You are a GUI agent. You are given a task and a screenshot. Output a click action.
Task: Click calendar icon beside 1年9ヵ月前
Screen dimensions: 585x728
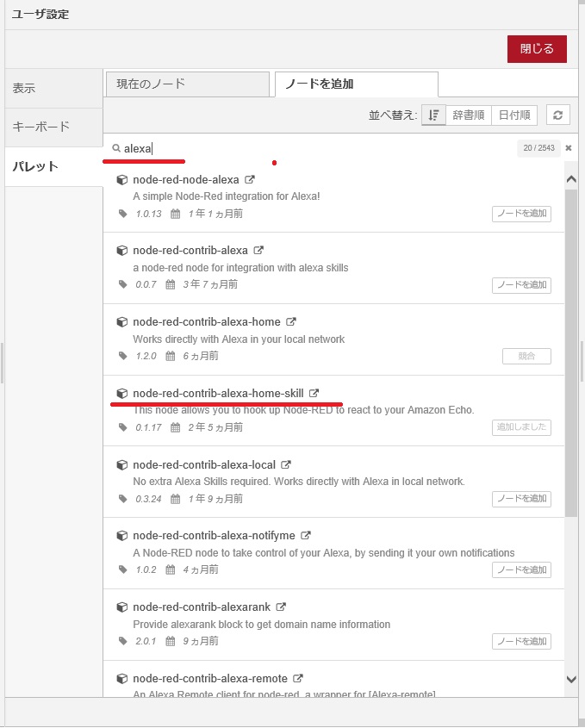point(175,499)
